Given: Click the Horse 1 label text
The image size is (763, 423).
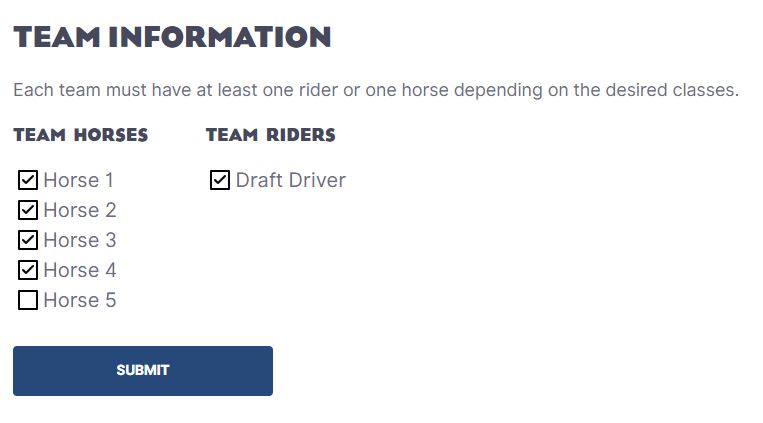Looking at the screenshot, I should point(78,180).
